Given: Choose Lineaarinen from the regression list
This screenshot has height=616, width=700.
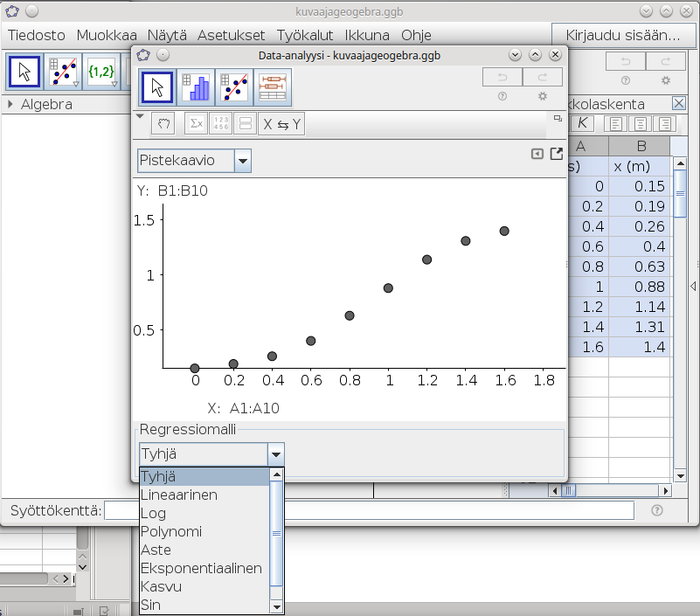Looking at the screenshot, I should (x=179, y=495).
